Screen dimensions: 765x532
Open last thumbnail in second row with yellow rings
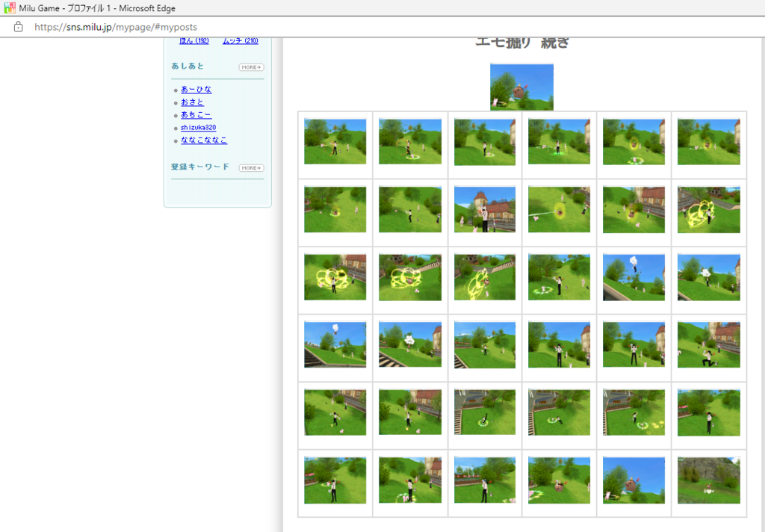[708, 209]
